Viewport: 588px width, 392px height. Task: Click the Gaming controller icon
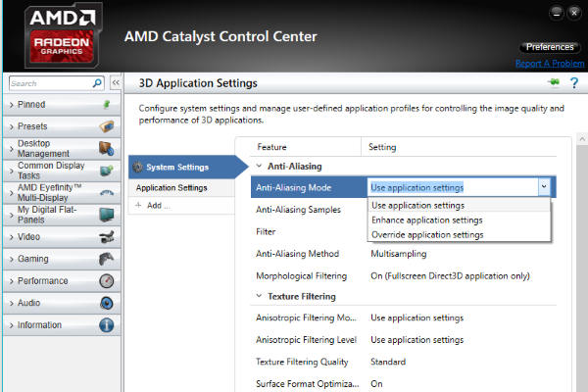[x=107, y=259]
